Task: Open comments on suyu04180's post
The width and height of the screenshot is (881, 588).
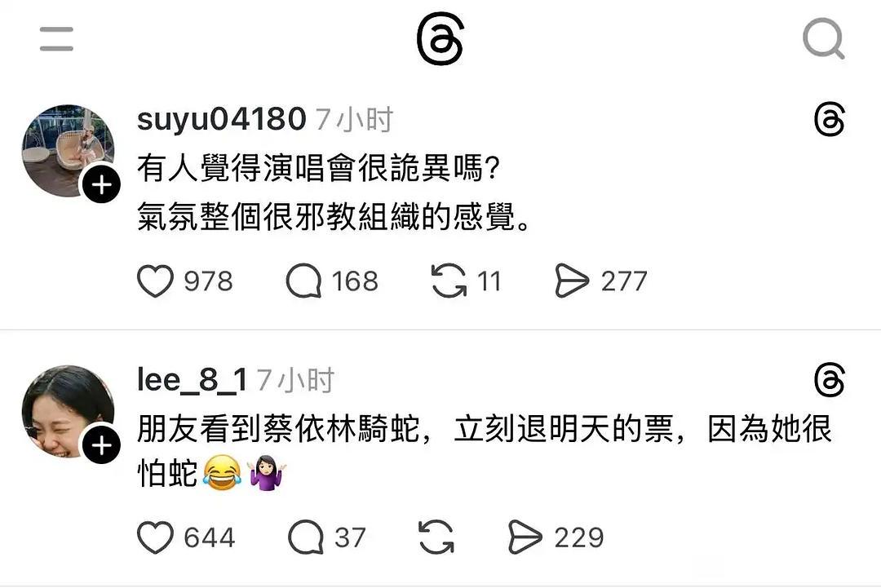Action: pos(303,281)
